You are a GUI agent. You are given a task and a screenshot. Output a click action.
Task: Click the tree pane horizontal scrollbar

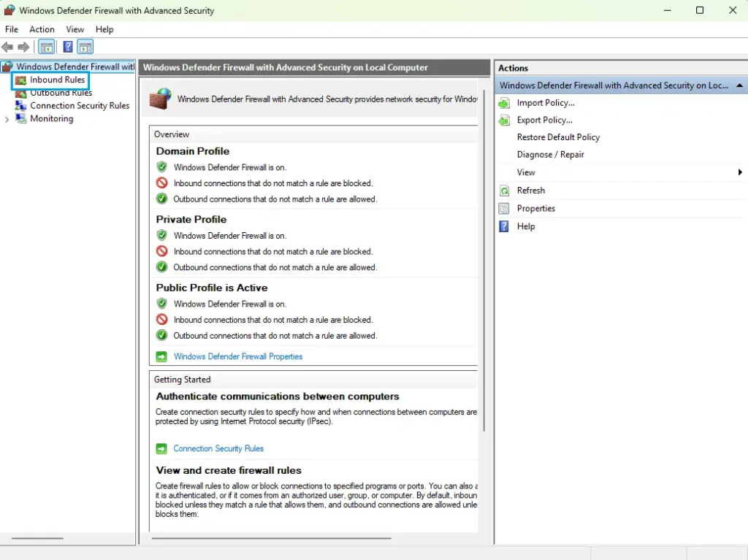37,538
